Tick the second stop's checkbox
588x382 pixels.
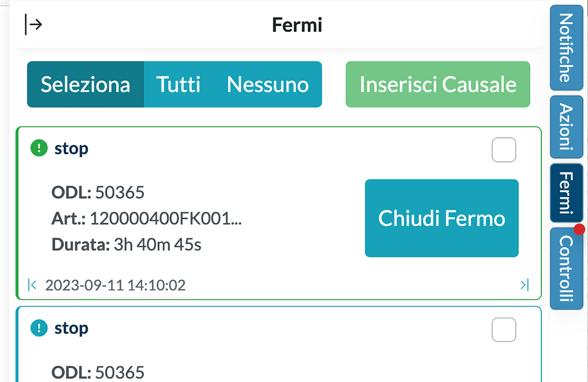504,330
